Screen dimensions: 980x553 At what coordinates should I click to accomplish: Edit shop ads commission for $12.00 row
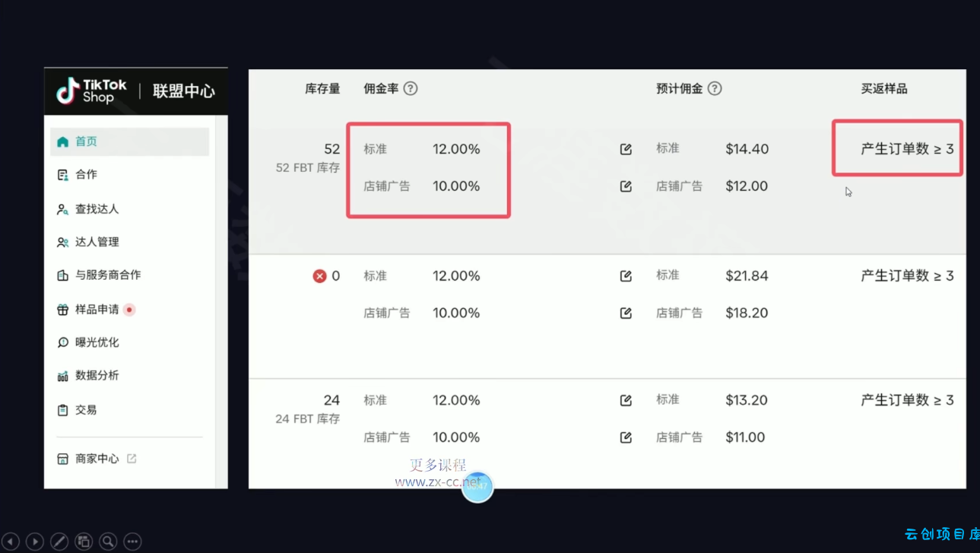pos(626,186)
